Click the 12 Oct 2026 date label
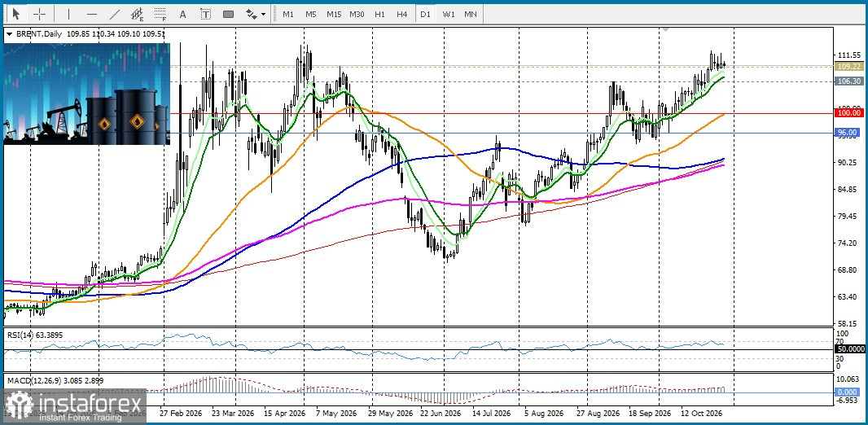The height and width of the screenshot is (425, 868). [701, 414]
